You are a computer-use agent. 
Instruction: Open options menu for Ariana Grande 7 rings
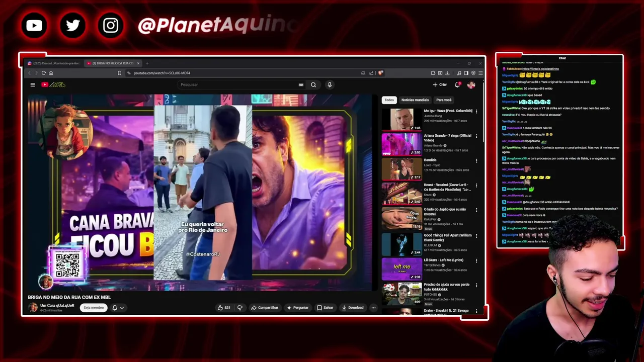476,136
